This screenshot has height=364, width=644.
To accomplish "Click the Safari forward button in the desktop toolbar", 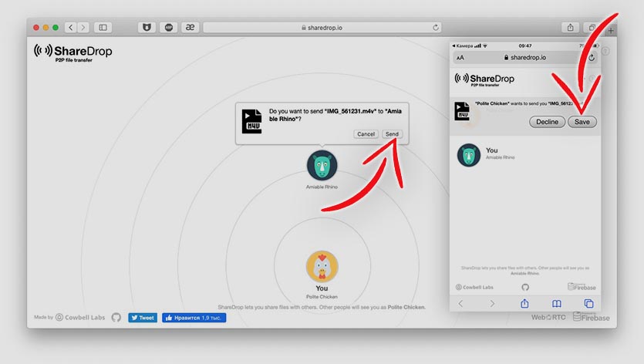I will [x=83, y=28].
